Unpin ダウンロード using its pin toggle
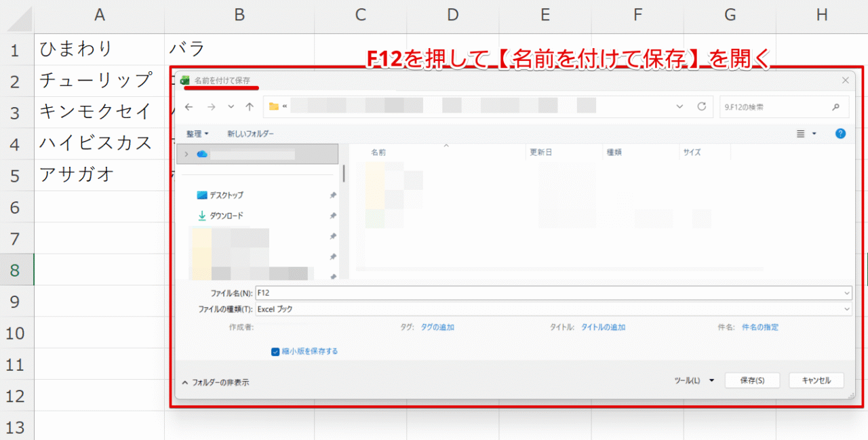Screen dimensions: 868x440 pyautogui.click(x=332, y=216)
